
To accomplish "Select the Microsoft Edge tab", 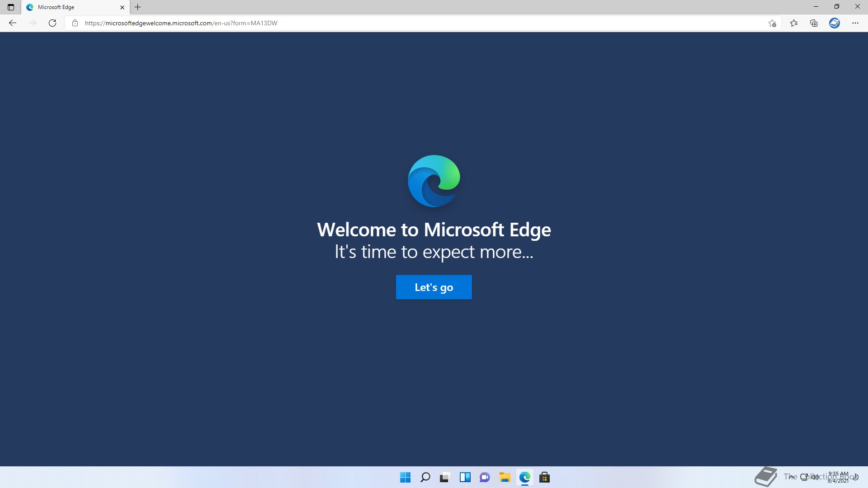I will point(68,7).
